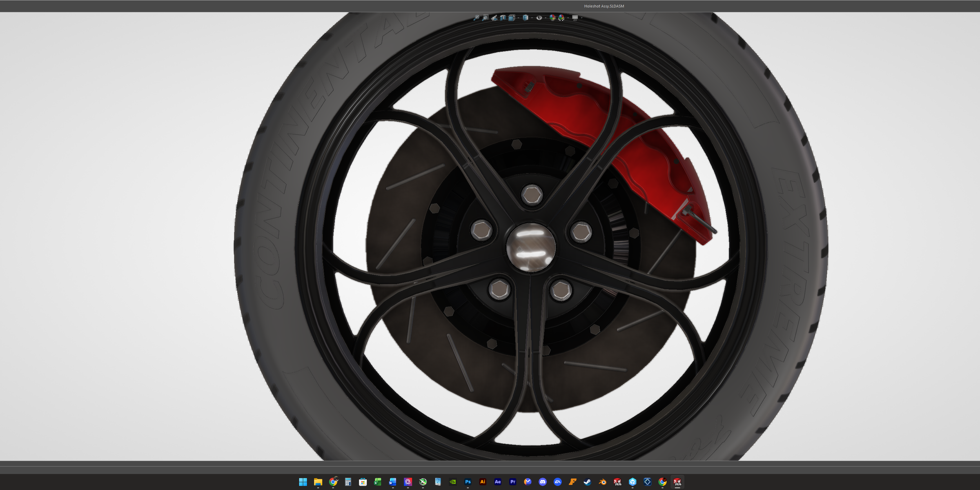Viewport: 980px width, 490px height.
Task: Launch Blender from the taskbar
Action: tap(603, 482)
